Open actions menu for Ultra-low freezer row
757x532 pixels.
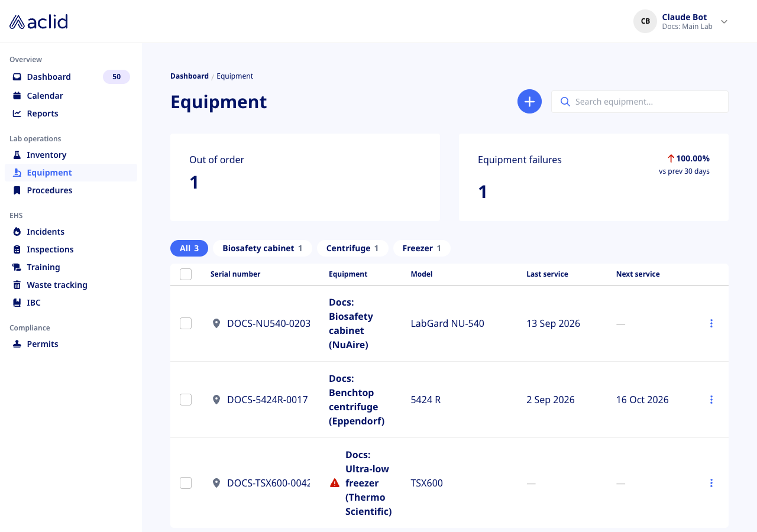(711, 483)
